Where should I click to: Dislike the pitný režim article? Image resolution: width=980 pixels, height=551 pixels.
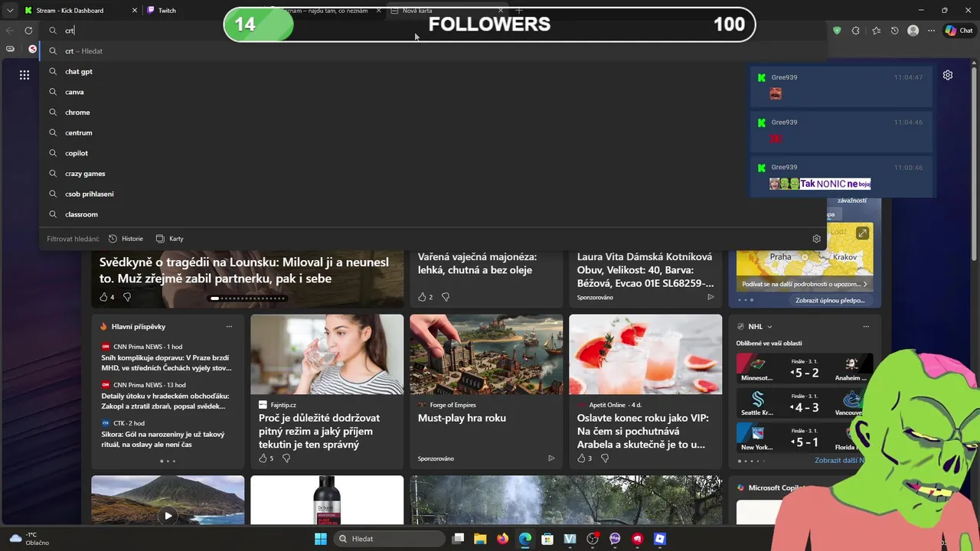tap(286, 458)
